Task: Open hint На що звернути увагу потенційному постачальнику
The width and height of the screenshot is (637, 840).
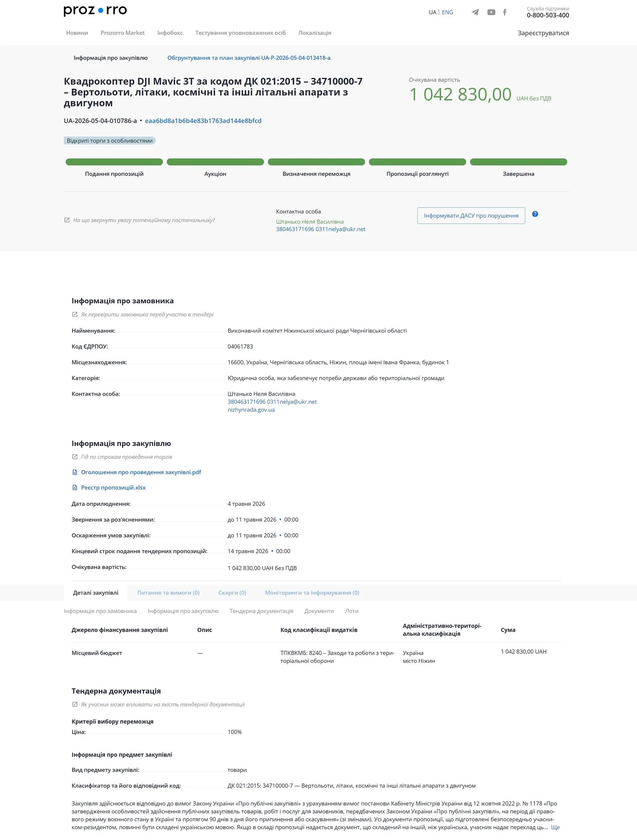Action: click(x=144, y=220)
